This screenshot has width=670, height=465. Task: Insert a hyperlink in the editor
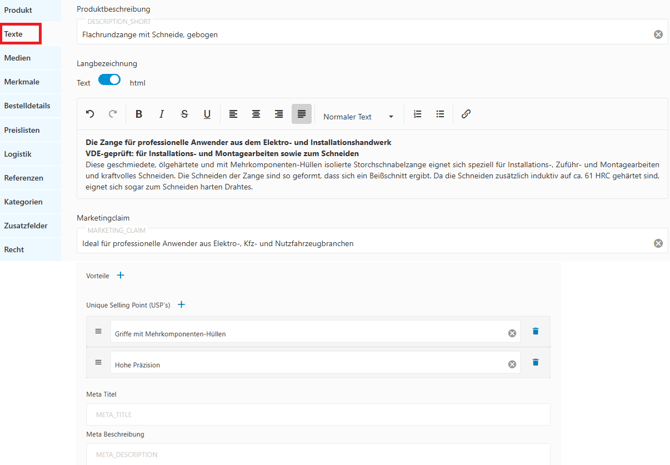[466, 115]
